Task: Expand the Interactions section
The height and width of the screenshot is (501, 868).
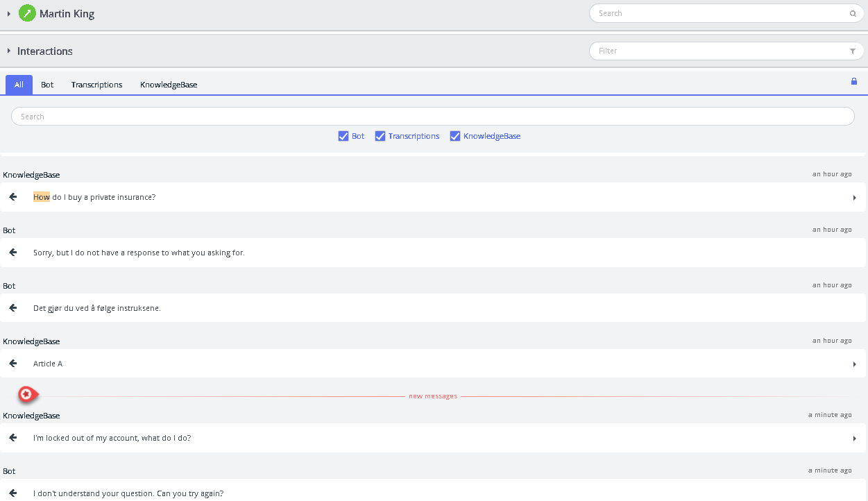Action: point(8,51)
